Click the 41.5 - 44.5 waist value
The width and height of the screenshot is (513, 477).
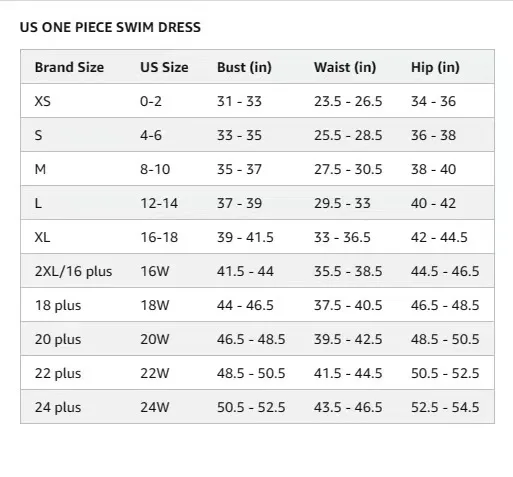(348, 373)
